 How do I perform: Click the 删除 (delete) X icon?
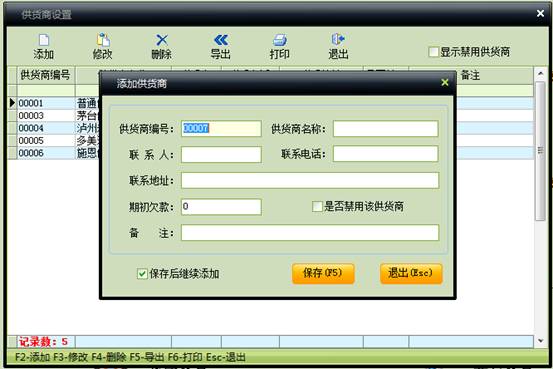[162, 40]
